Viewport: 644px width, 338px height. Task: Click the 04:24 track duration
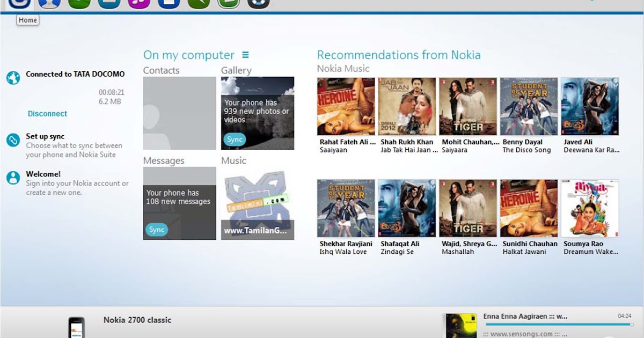625,317
